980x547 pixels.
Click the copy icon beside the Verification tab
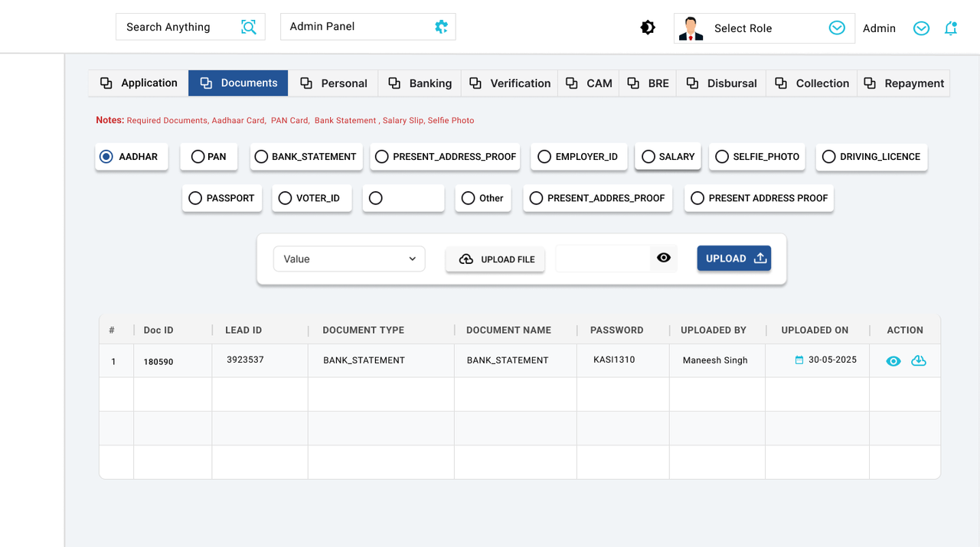coord(475,83)
